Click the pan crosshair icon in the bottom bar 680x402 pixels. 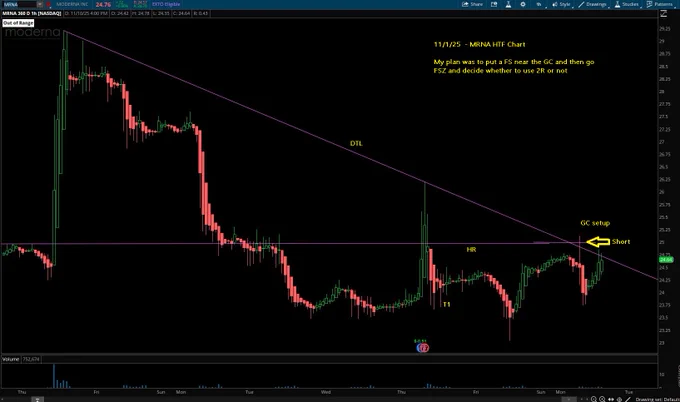pos(619,399)
